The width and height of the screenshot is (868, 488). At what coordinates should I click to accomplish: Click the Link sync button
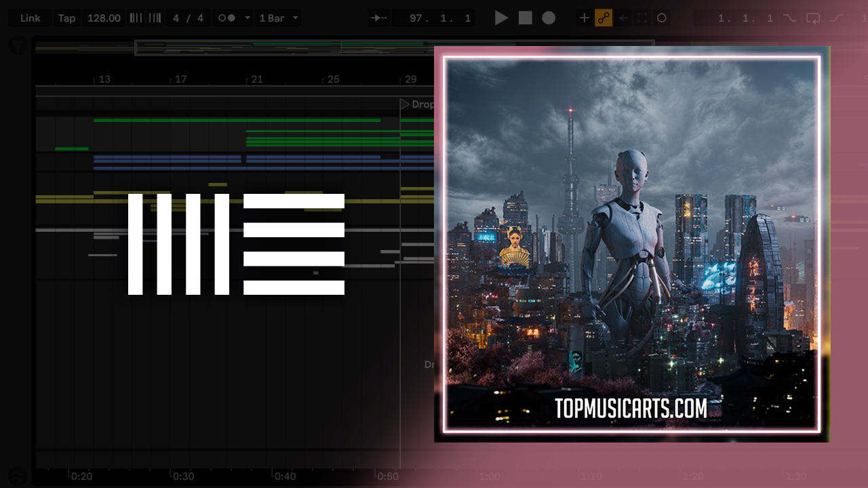tap(31, 18)
